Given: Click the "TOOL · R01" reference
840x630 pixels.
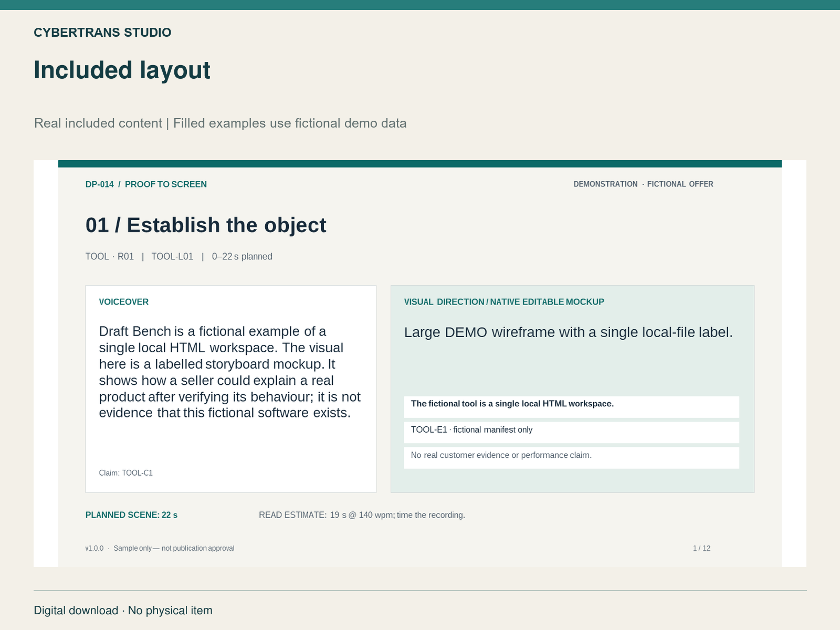Looking at the screenshot, I should (x=110, y=257).
